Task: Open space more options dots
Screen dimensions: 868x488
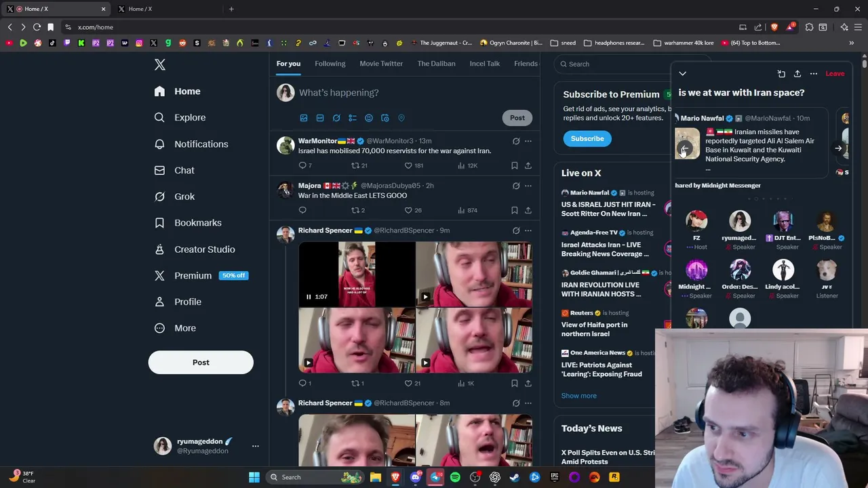Action: click(814, 73)
